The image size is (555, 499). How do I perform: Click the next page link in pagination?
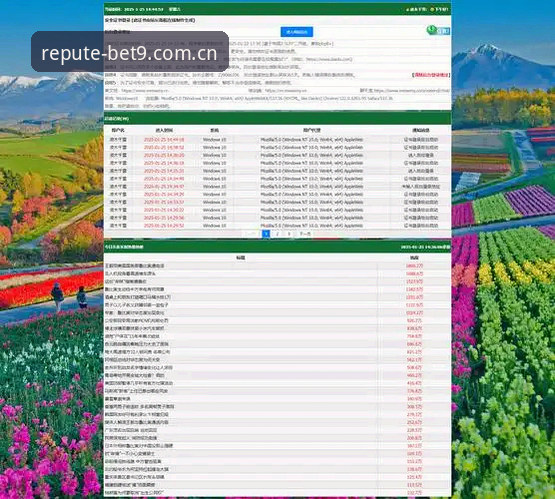[x=305, y=234]
